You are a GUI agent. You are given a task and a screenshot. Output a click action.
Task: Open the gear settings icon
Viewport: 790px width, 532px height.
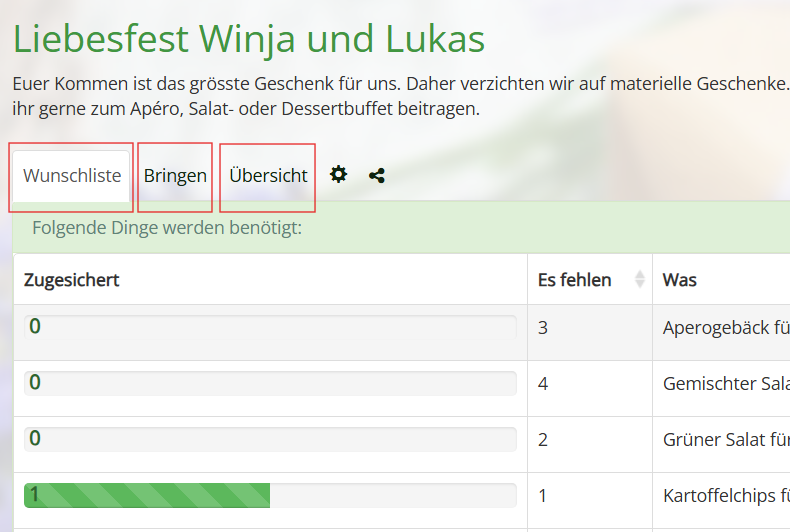[x=339, y=175]
